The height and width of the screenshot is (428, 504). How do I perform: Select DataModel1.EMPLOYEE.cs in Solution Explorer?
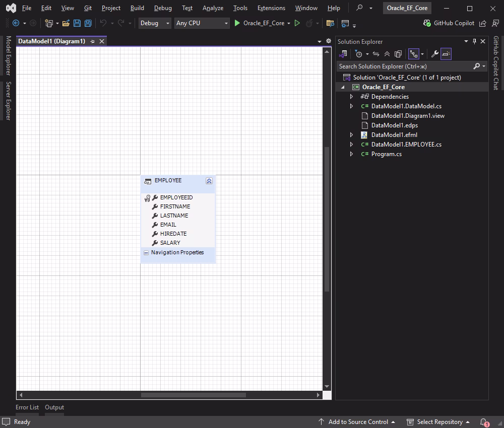[x=406, y=144]
